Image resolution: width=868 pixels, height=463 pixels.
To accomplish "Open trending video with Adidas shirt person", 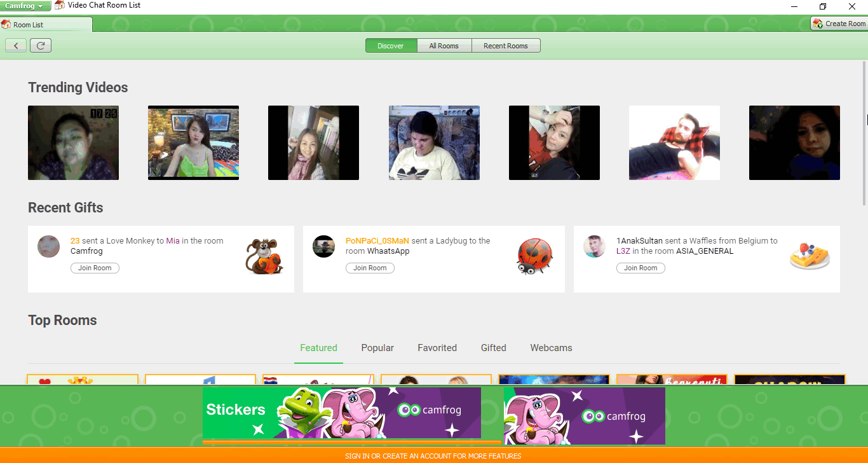I will click(x=434, y=142).
